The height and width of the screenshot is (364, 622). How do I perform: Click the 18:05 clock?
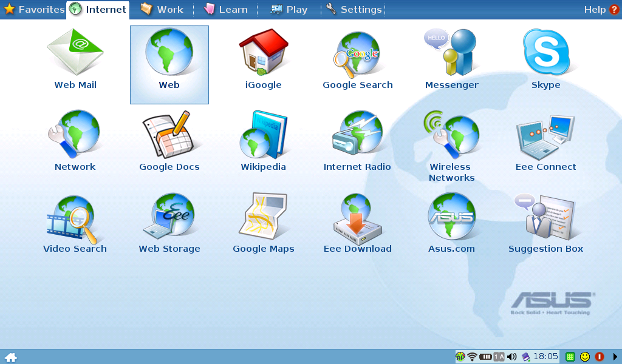pyautogui.click(x=545, y=357)
